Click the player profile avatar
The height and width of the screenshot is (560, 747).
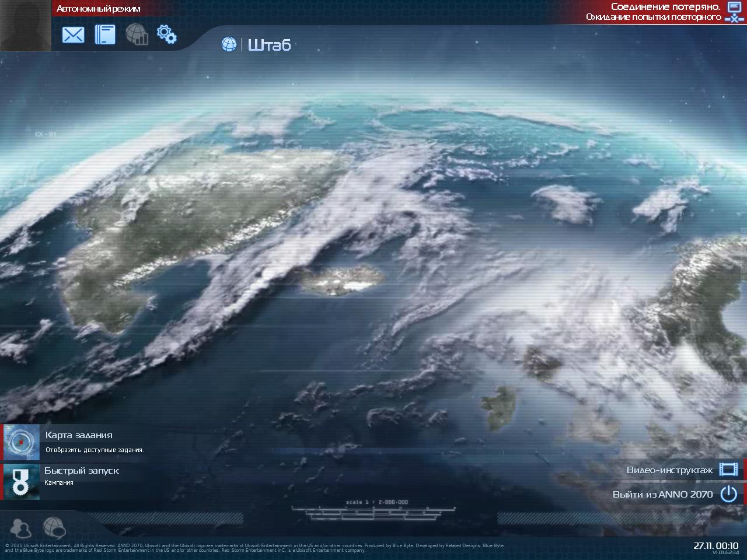(x=26, y=25)
